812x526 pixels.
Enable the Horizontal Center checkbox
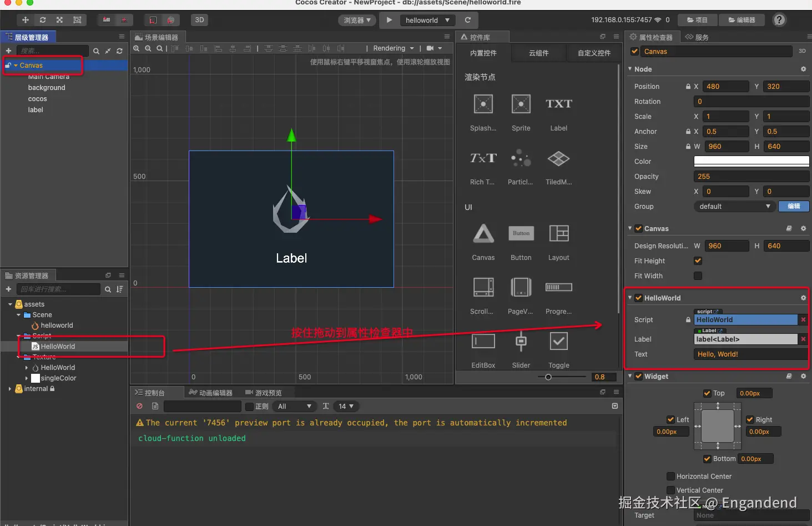pos(671,476)
